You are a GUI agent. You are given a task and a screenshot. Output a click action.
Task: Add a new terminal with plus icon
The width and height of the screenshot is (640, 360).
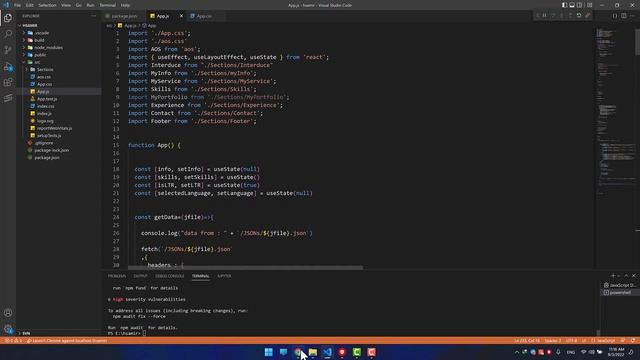pyautogui.click(x=613, y=276)
